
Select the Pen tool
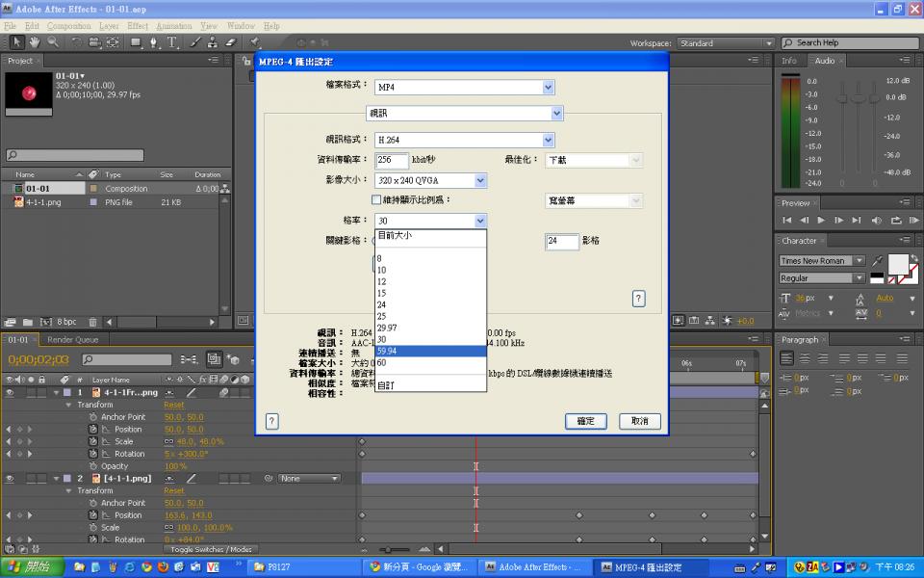click(x=155, y=42)
